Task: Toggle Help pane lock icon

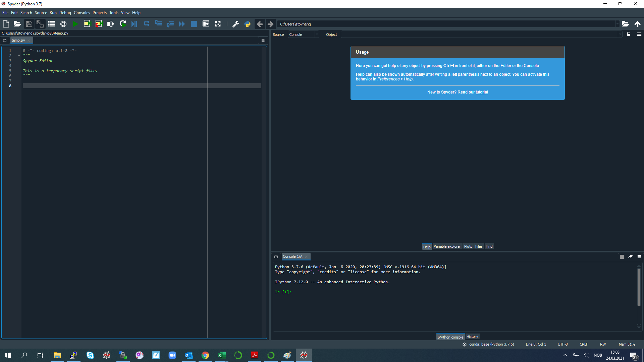Action: 629,34
